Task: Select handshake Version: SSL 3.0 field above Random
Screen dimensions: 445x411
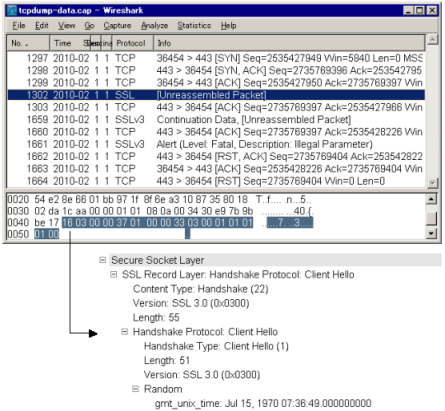Action: [202, 375]
